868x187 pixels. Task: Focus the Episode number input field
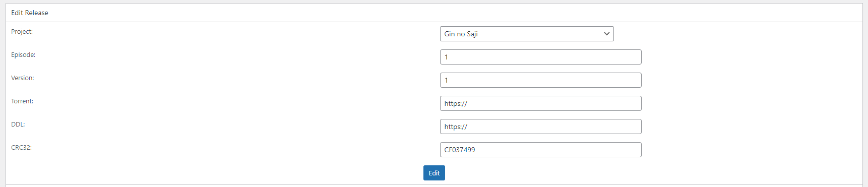pos(540,57)
